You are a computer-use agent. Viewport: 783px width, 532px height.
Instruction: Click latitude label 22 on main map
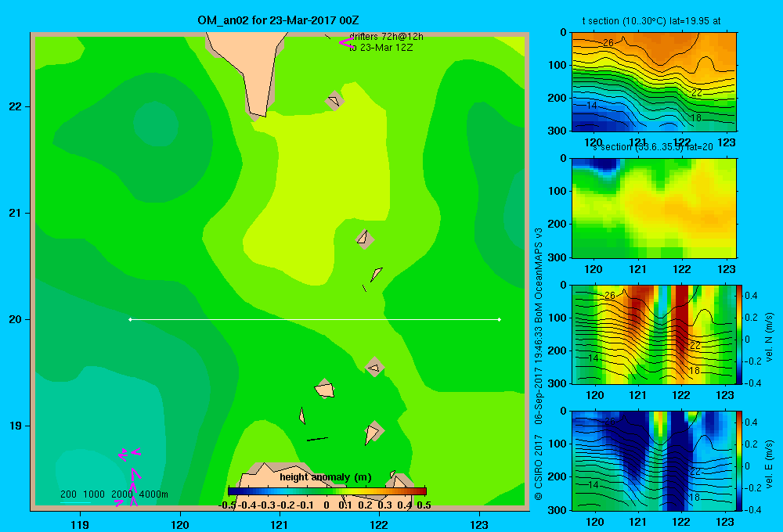coord(16,106)
